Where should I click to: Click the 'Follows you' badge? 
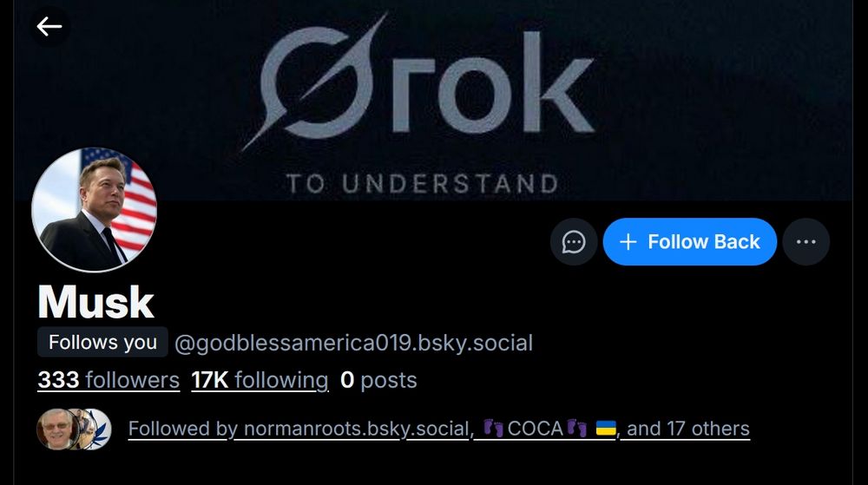pos(102,343)
